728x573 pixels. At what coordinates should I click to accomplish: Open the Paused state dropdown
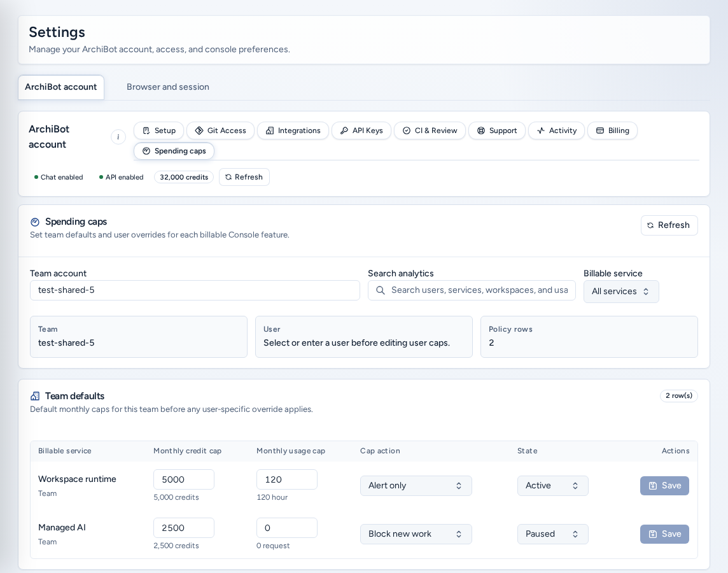(552, 534)
